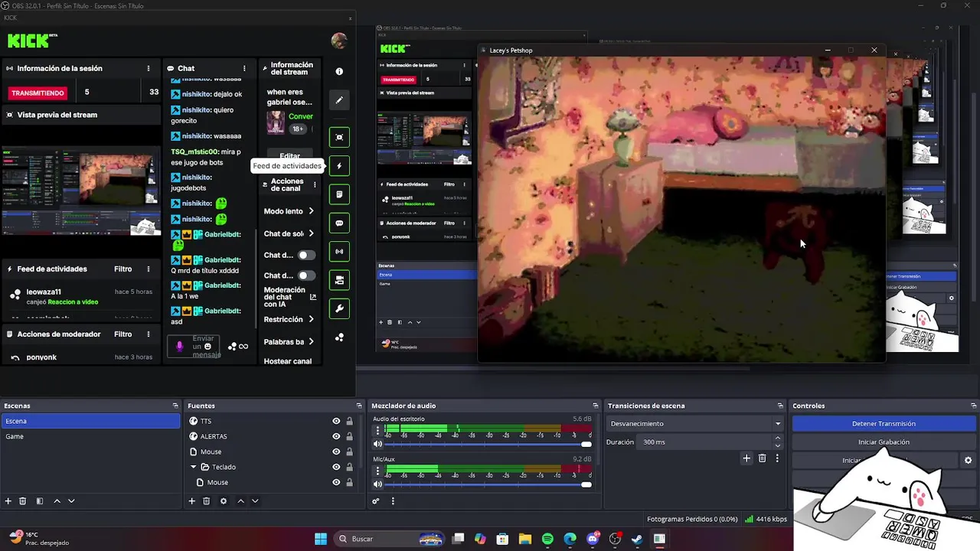The width and height of the screenshot is (980, 551).
Task: Toggle visibility of Mouse nested under Teclado
Action: (336, 482)
